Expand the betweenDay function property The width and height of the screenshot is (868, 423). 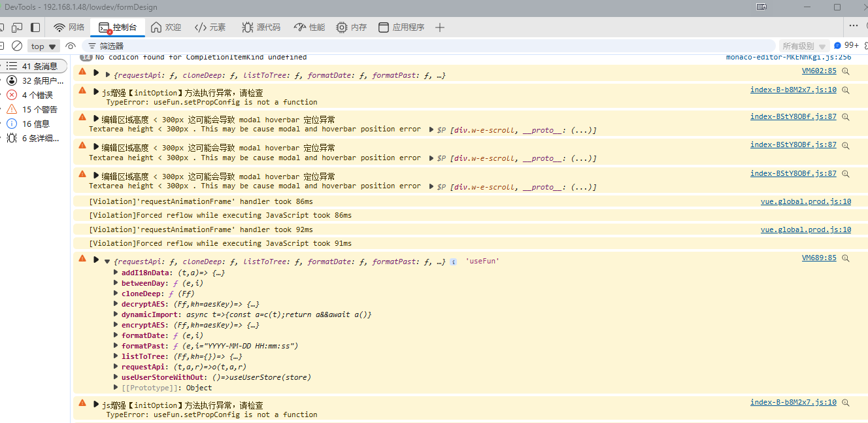(x=117, y=283)
